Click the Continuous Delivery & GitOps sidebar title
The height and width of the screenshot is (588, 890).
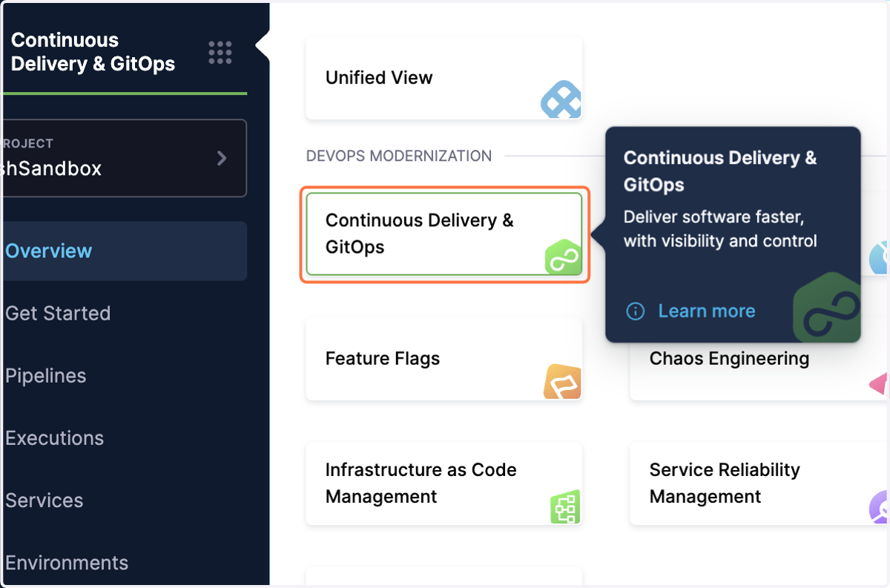(93, 52)
